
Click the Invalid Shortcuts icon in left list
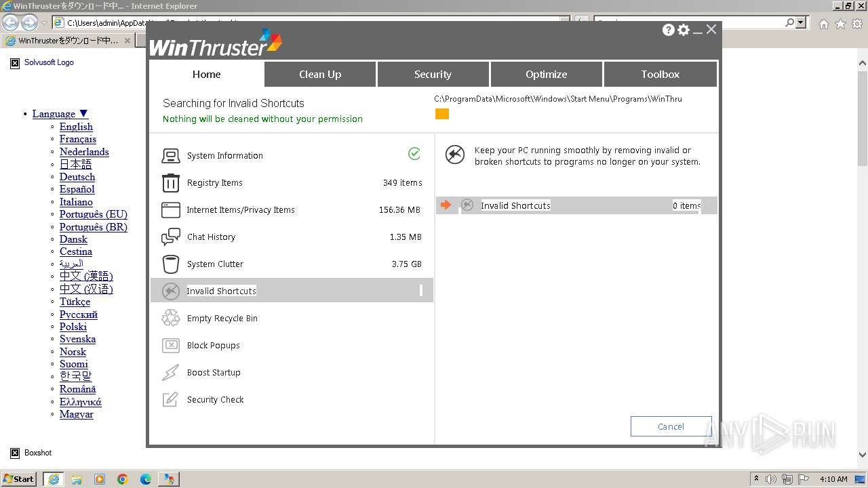pyautogui.click(x=171, y=291)
